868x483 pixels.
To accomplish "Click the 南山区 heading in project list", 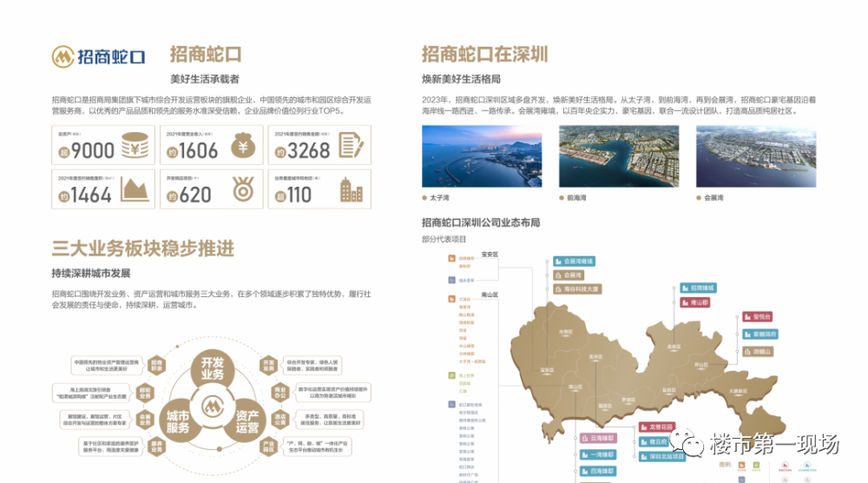I will (x=490, y=294).
